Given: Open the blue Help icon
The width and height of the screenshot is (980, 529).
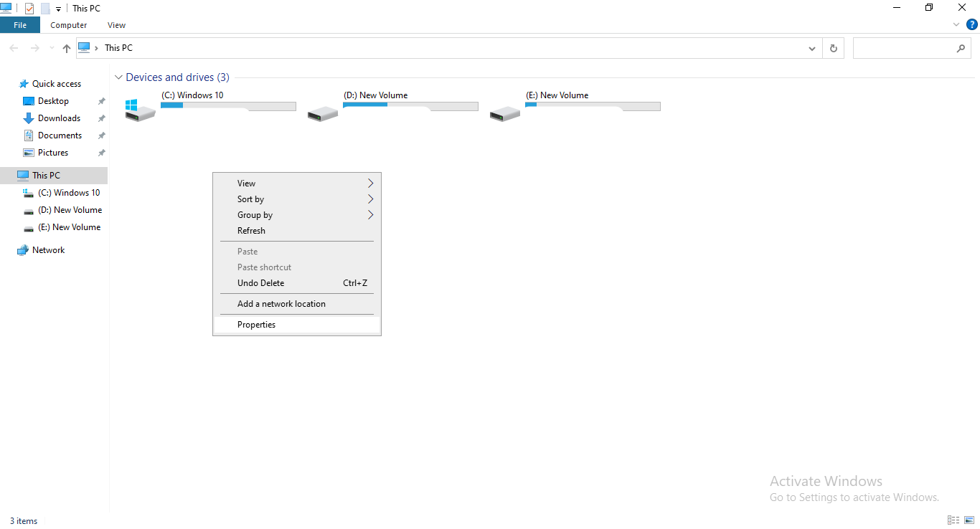Looking at the screenshot, I should 972,24.
